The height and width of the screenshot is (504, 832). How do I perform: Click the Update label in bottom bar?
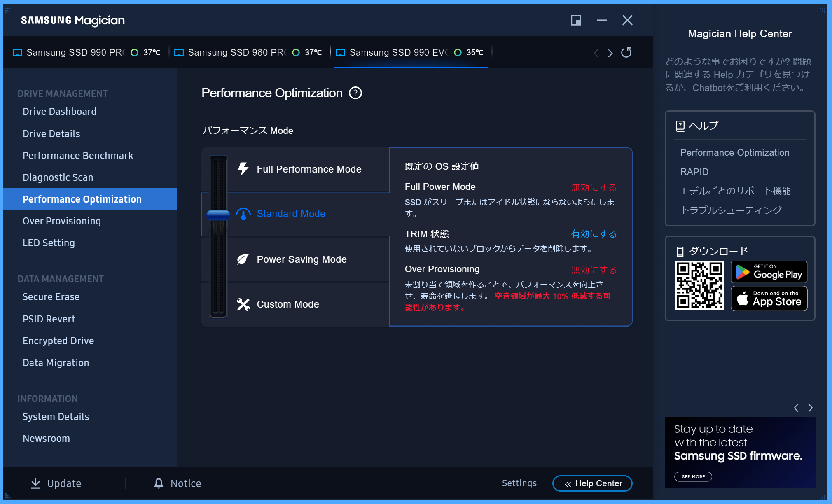point(64,483)
